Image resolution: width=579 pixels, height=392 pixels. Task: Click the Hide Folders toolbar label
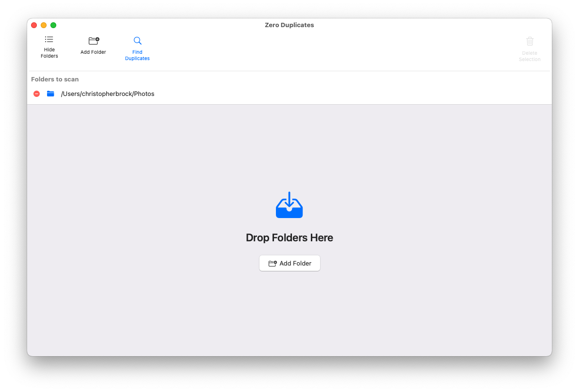(x=49, y=52)
